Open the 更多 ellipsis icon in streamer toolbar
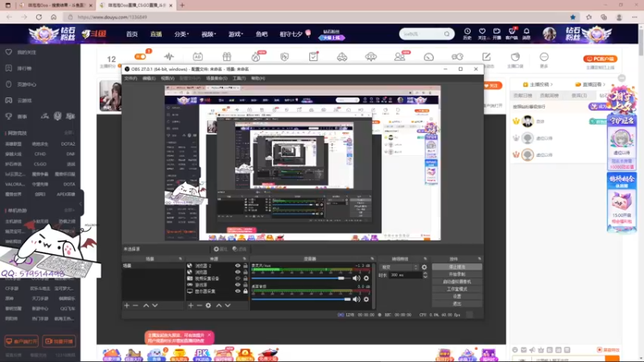The width and height of the screenshot is (644, 362). (544, 56)
